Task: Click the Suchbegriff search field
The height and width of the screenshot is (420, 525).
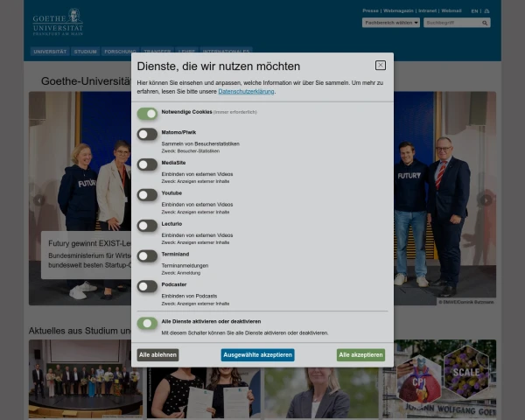Action: click(x=452, y=23)
